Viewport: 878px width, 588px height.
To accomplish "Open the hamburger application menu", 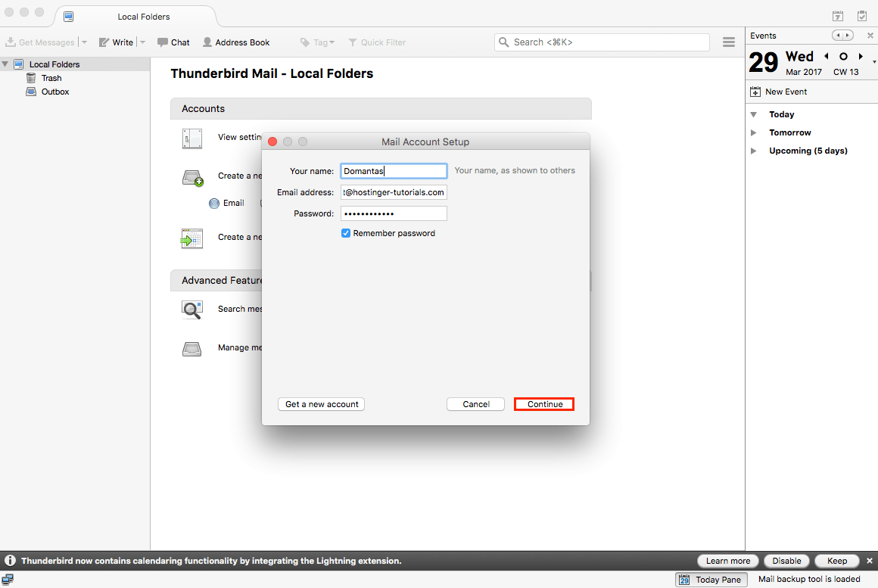I will [x=728, y=42].
